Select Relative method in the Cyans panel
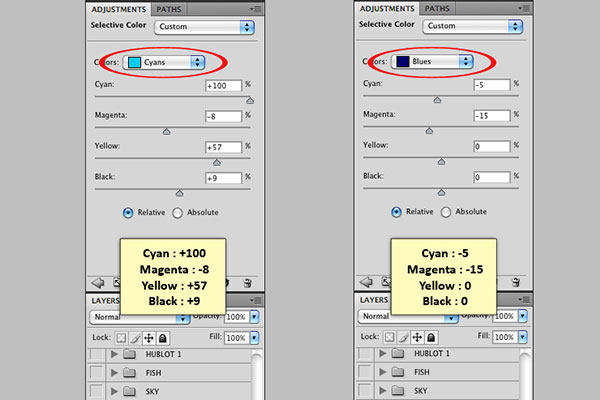Screen dimensions: 600x400 click(x=128, y=212)
